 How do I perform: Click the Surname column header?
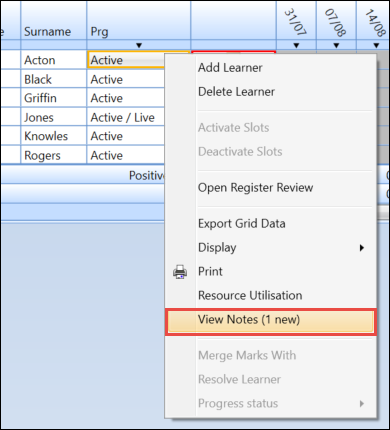click(54, 21)
